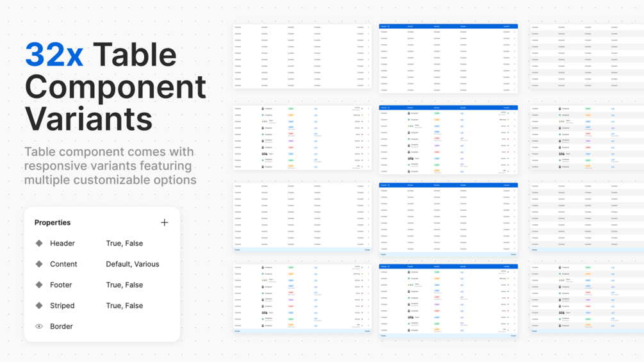The image size is (644, 362).
Task: Click the "Variants" word in the title
Action: coord(88,119)
